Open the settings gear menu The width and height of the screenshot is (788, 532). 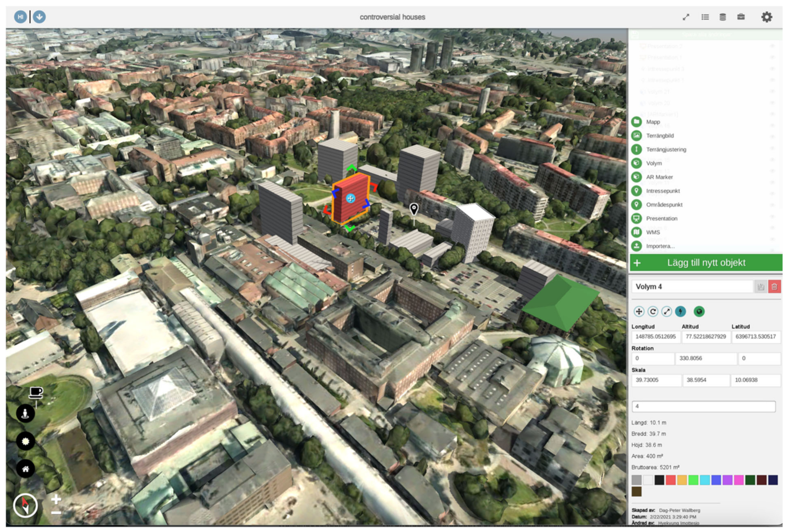coord(766,17)
